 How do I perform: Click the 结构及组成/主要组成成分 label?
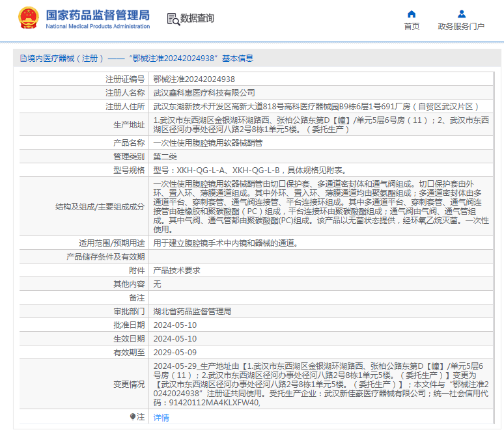[x=100, y=206]
